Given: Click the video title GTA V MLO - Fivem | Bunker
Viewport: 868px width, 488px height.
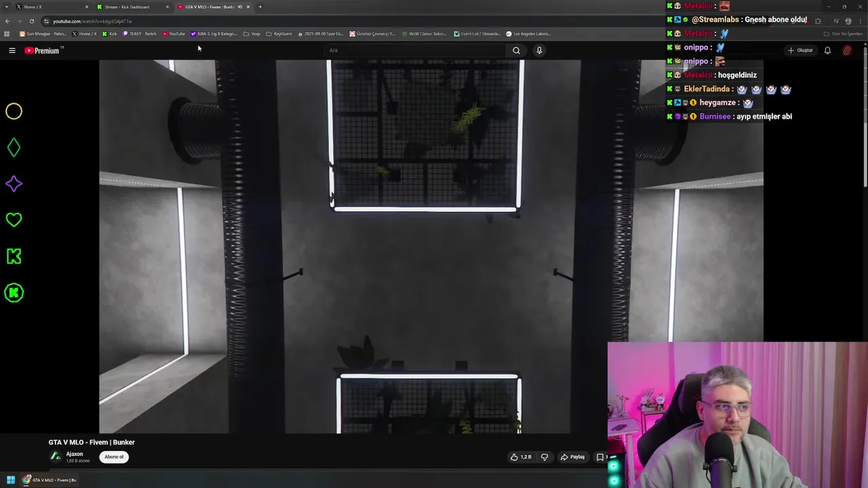Looking at the screenshot, I should point(92,442).
